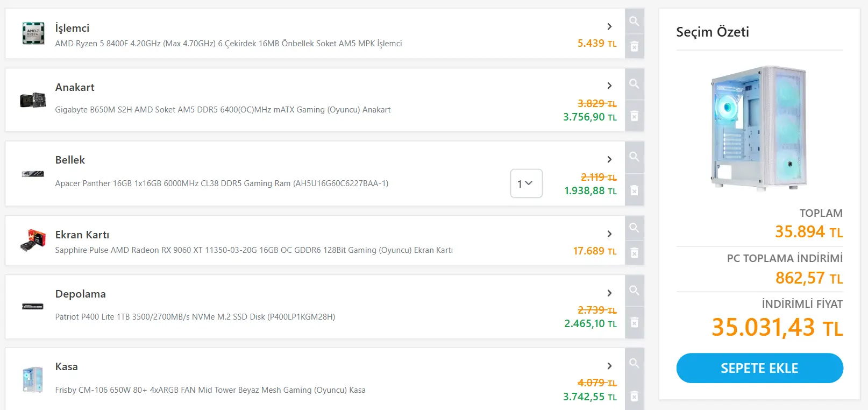The width and height of the screenshot is (868, 410).
Task: Click the 35.894 TL total amount
Action: (x=809, y=232)
